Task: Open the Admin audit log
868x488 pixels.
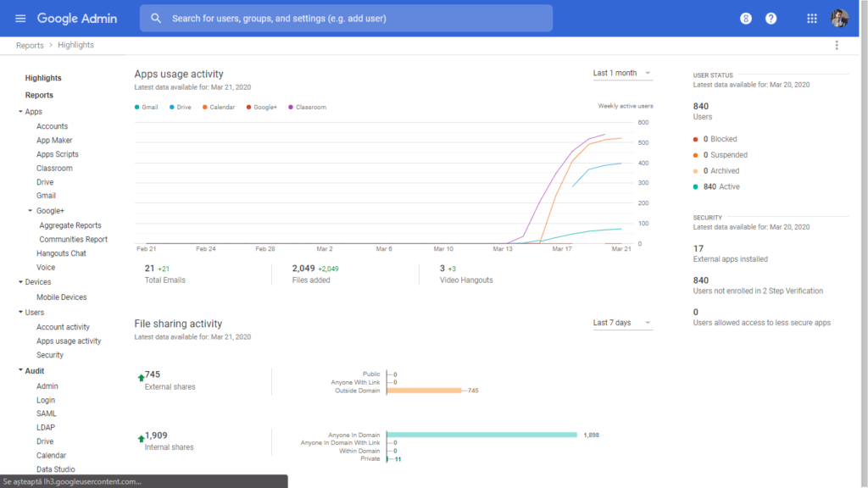Action: click(x=47, y=386)
